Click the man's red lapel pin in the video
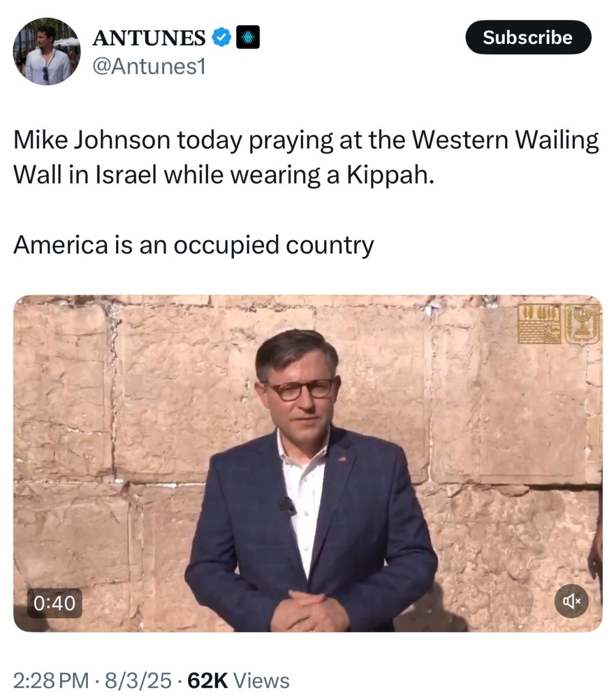Viewport: 616px width, 699px height. pyautogui.click(x=342, y=458)
